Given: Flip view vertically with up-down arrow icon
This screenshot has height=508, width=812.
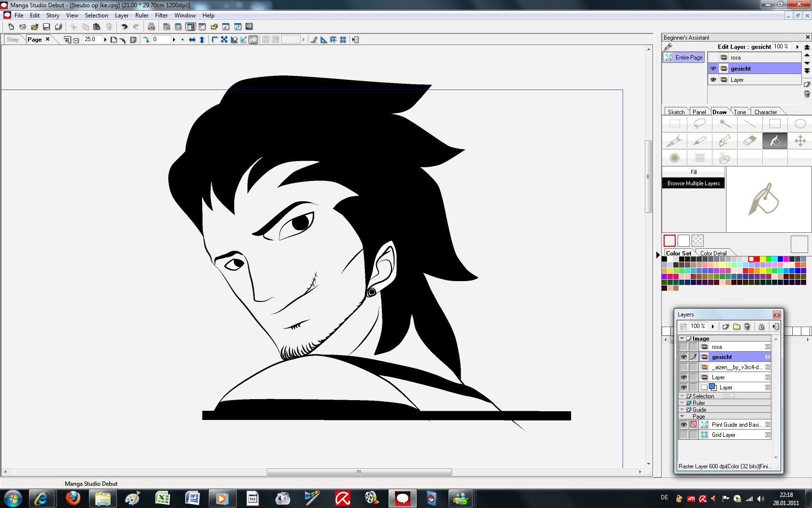Looking at the screenshot, I should click(x=202, y=40).
